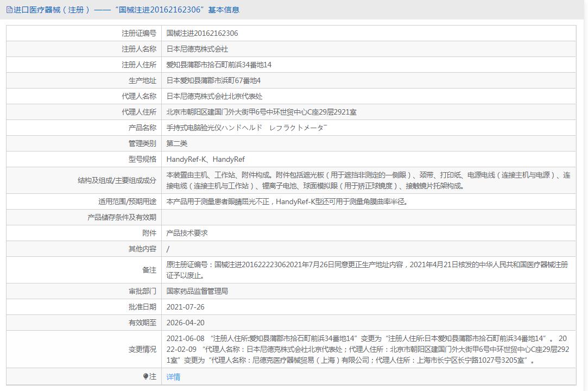
Task: Select expiry date 2026-04-20
Action: point(185,323)
